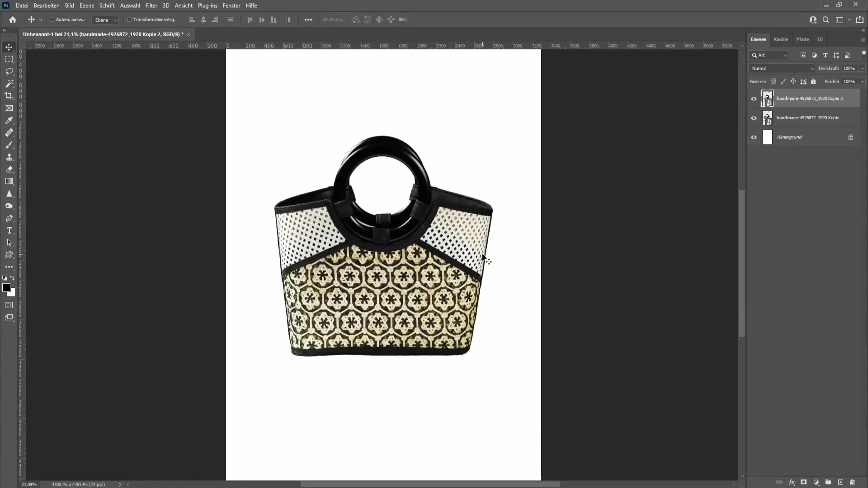Viewport: 868px width, 488px height.
Task: Hide the Hintergrund layer
Action: pyautogui.click(x=754, y=137)
